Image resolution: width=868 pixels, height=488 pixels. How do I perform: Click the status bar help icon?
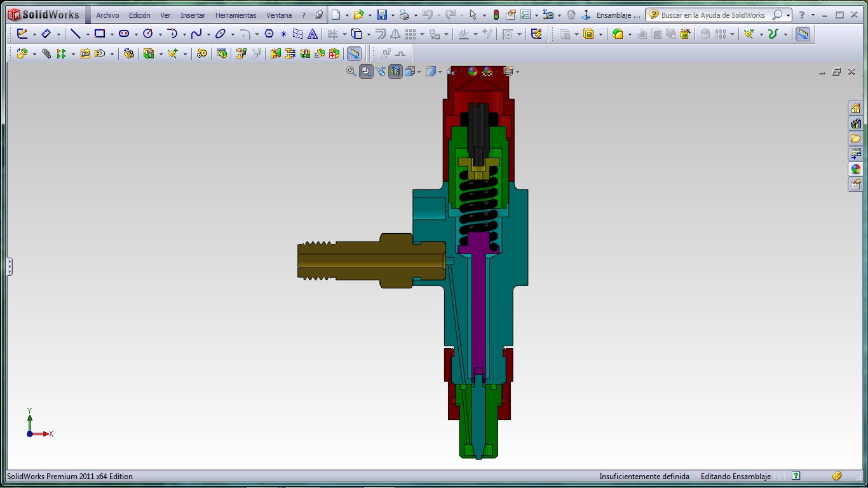(x=796, y=476)
